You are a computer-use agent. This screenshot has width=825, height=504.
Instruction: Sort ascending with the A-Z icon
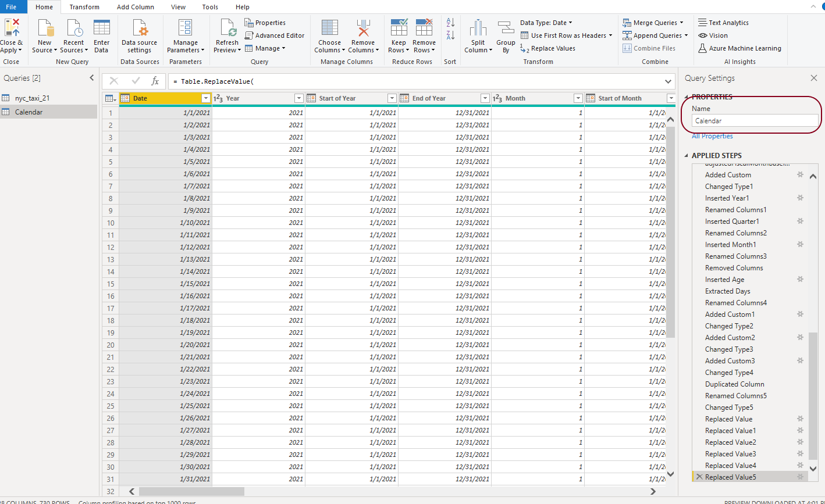pos(450,23)
